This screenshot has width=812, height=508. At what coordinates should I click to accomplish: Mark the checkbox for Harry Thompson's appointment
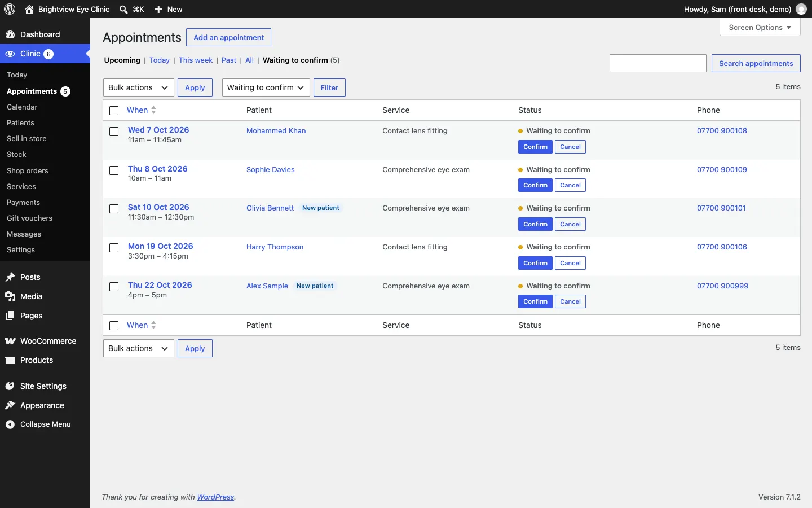tap(114, 248)
